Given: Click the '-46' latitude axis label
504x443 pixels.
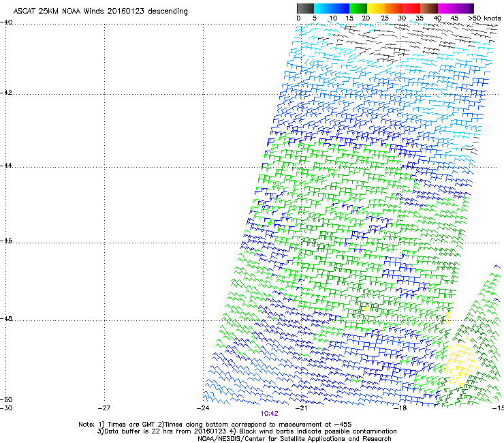Looking at the screenshot, I should [x=6, y=241].
